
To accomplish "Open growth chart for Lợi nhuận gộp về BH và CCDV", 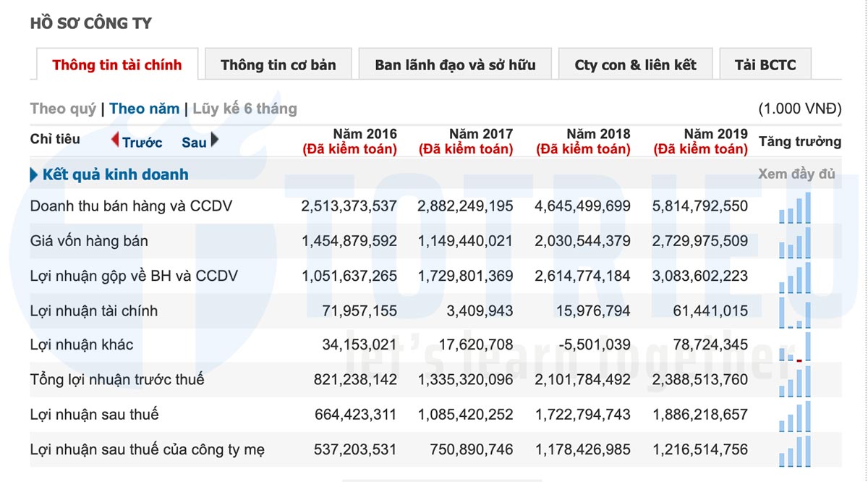I will (796, 277).
